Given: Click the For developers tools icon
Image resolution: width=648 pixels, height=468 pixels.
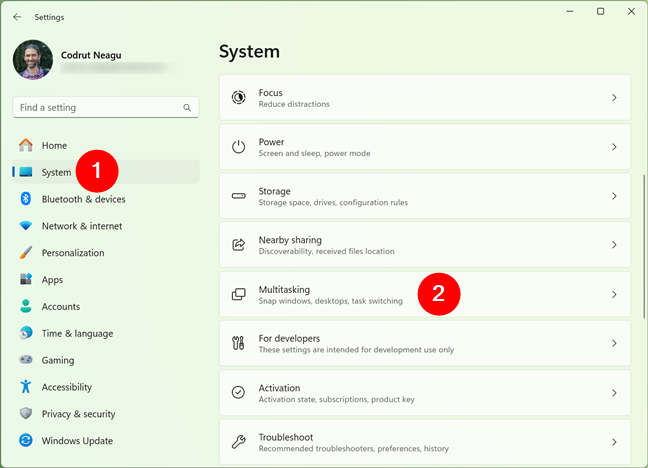Looking at the screenshot, I should click(x=238, y=343).
